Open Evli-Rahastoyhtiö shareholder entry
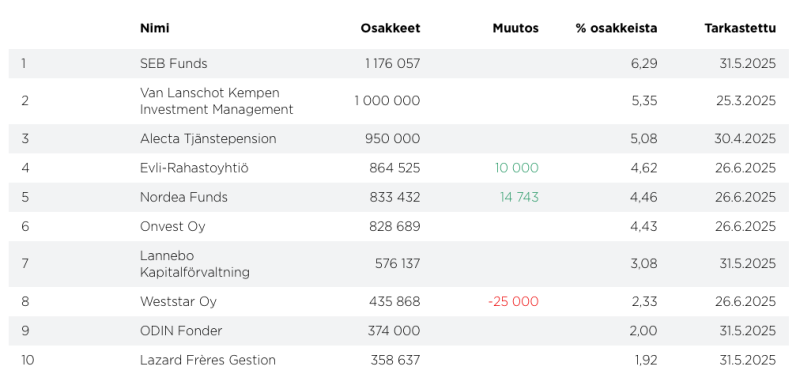This screenshot has width=800, height=374. click(194, 168)
